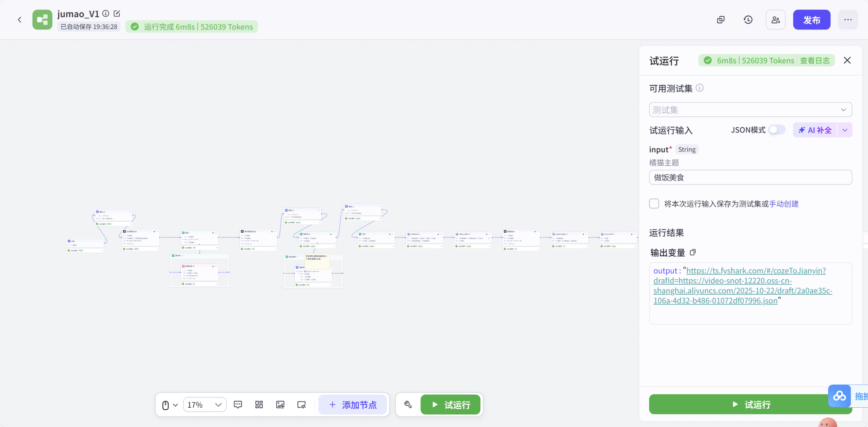
Task: Expand the 17% zoom level dropdown
Action: coord(205,405)
